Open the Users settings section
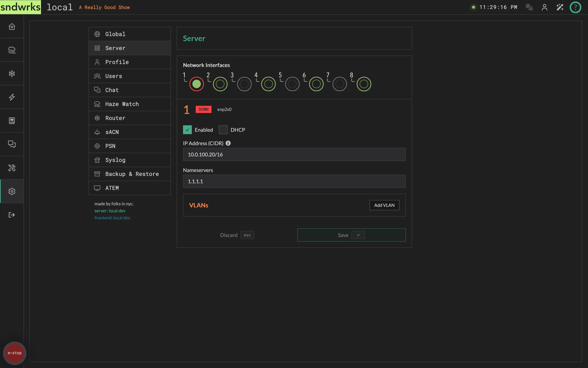 point(130,76)
